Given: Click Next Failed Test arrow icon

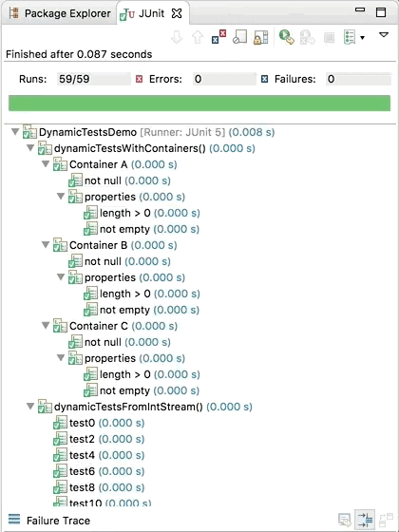Looking at the screenshot, I should point(177,37).
